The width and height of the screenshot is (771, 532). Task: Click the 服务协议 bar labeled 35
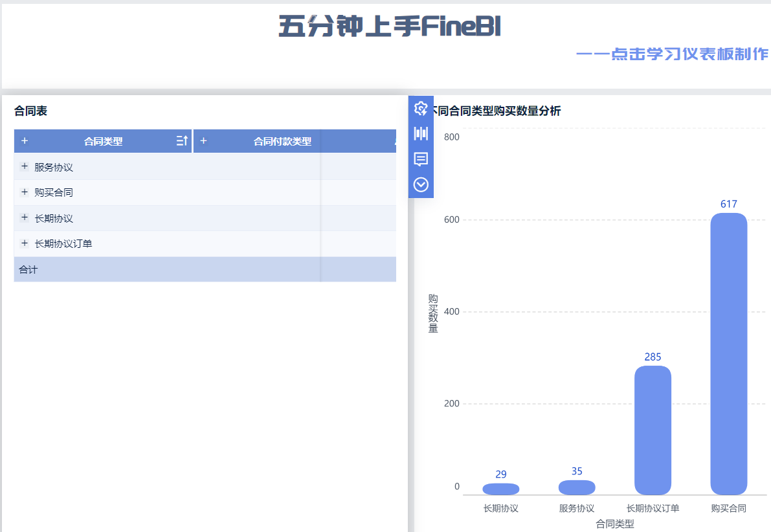point(577,488)
